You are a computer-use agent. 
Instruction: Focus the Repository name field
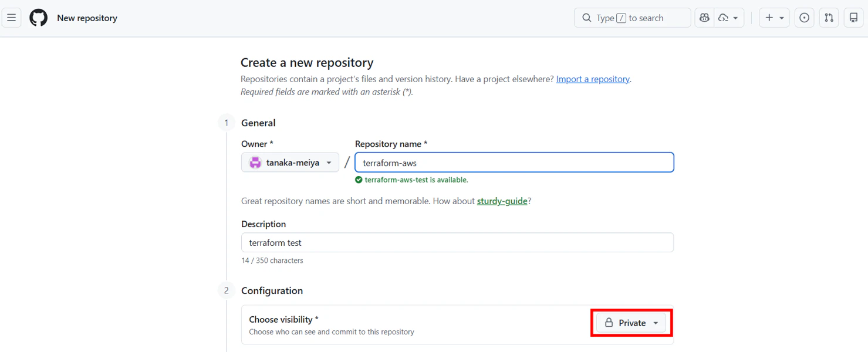pos(514,163)
